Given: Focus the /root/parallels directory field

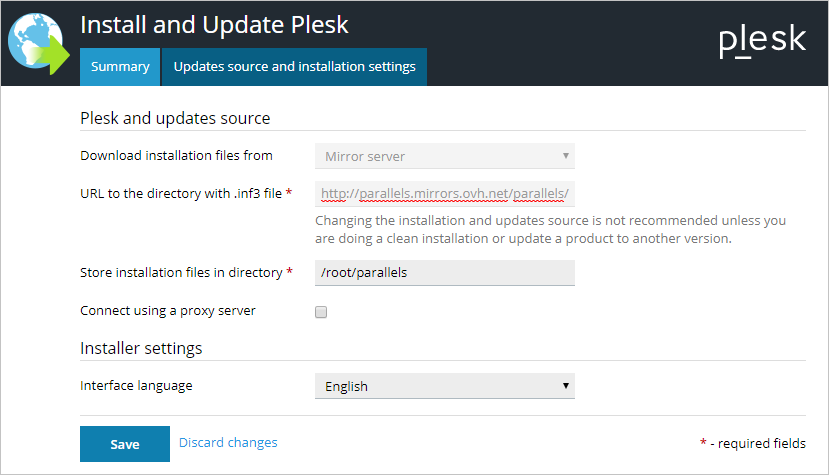Looking at the screenshot, I should [x=444, y=272].
